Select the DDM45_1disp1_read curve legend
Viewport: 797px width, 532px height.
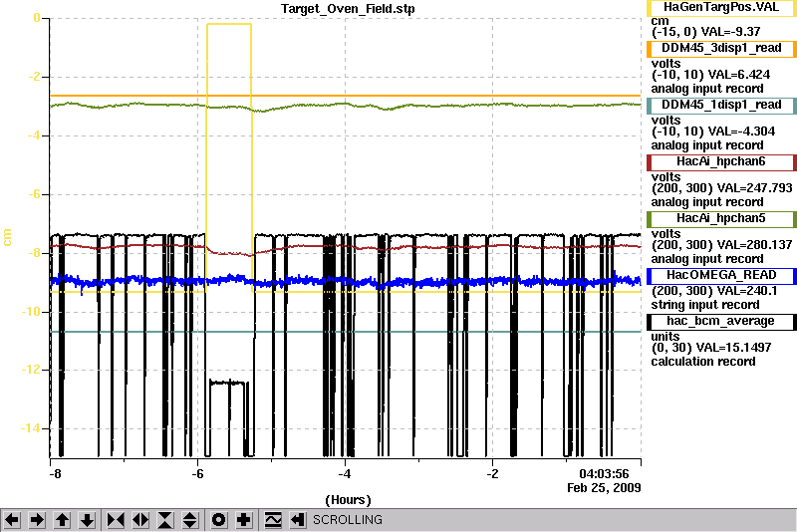pyautogui.click(x=721, y=106)
